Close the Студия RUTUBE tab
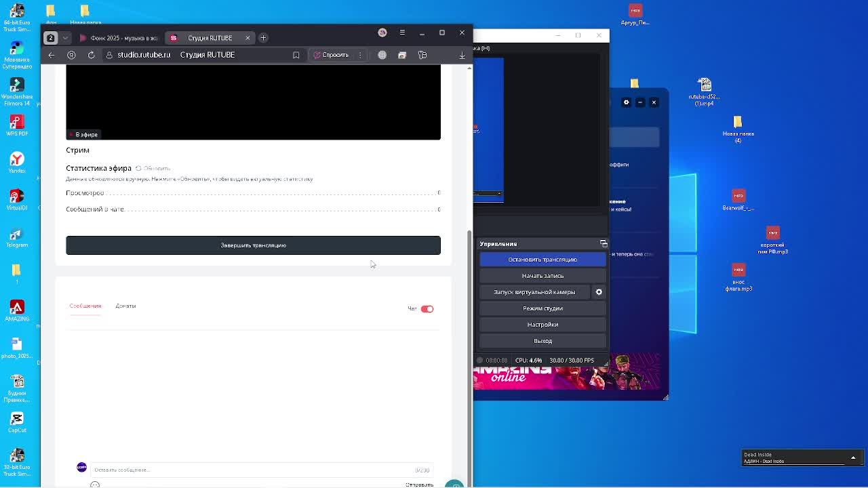Viewport: 868px width, 488px height. pyautogui.click(x=248, y=38)
